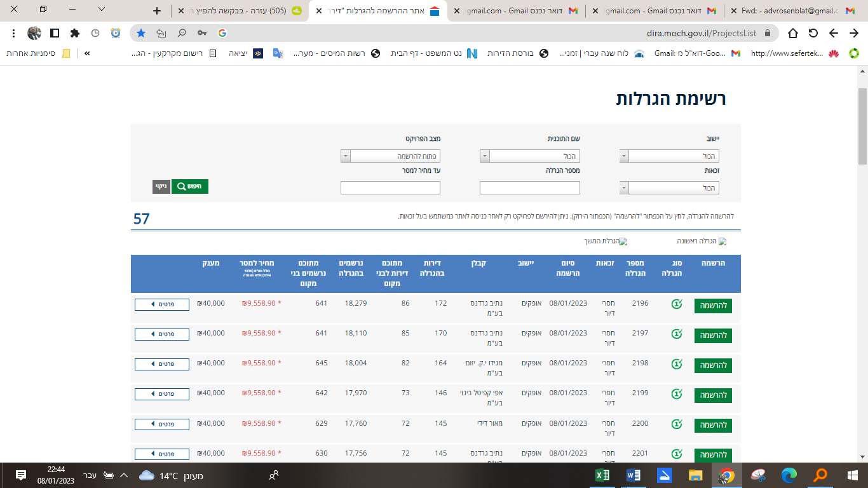Open the סימניות אחרות bookmarks folder
Image resolution: width=868 pixels, height=488 pixels.
tap(39, 53)
